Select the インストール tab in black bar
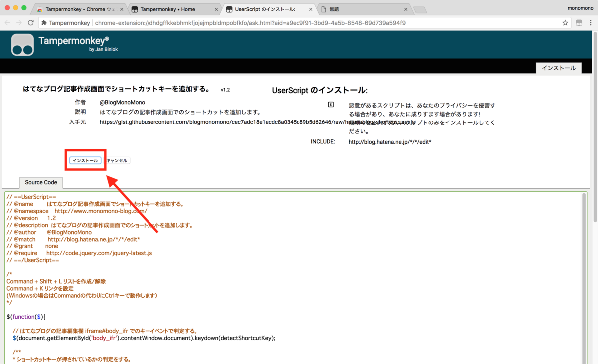 tap(558, 68)
